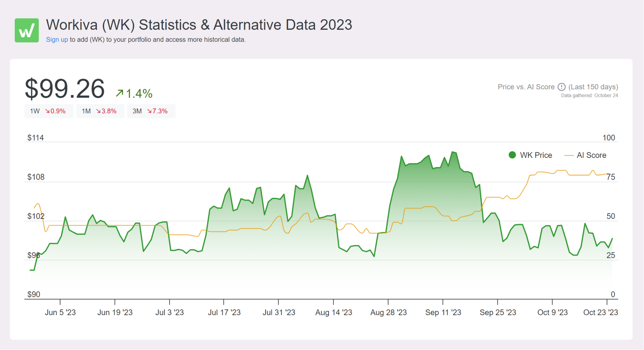
Task: Click the Jun 5 '23 date label
Action: pyautogui.click(x=60, y=312)
